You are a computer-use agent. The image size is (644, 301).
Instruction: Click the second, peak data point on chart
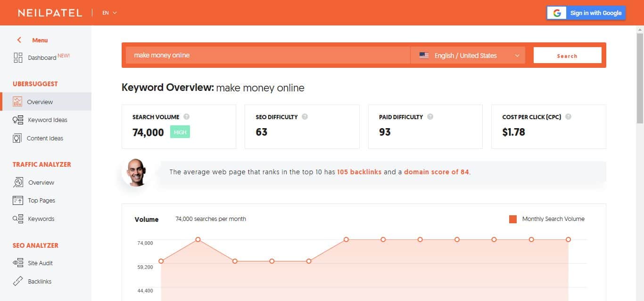click(x=198, y=240)
